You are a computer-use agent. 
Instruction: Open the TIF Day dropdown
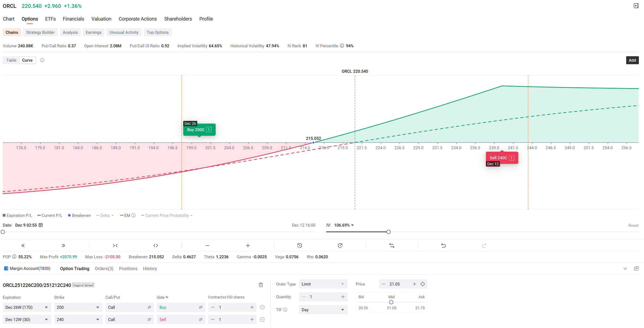(323, 310)
